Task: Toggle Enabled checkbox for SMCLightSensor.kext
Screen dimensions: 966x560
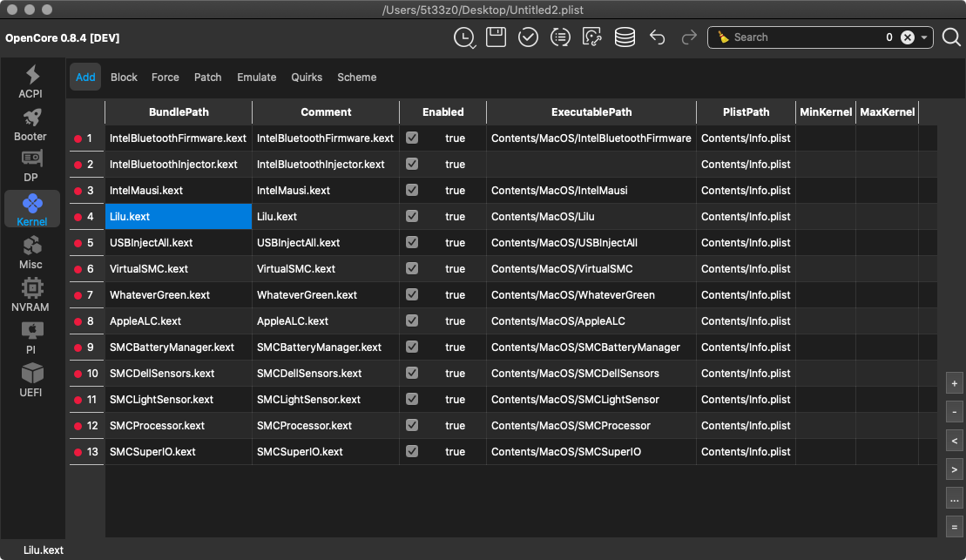Action: pos(412,399)
